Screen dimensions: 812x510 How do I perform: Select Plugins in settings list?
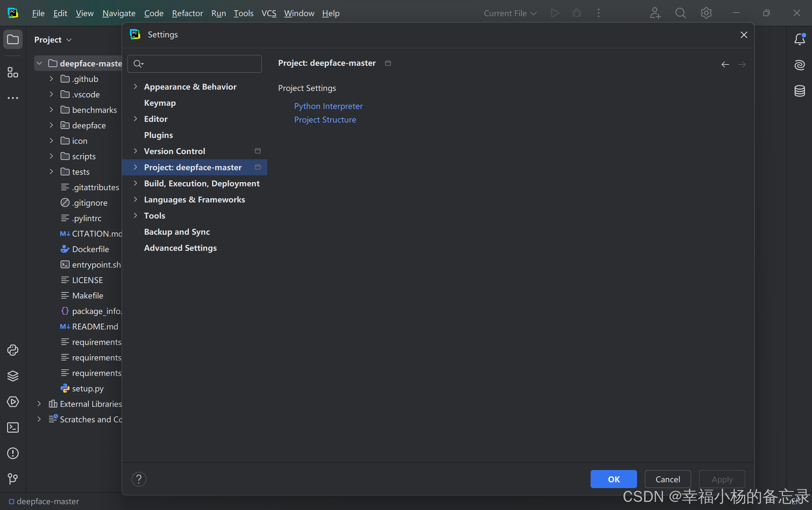point(159,135)
